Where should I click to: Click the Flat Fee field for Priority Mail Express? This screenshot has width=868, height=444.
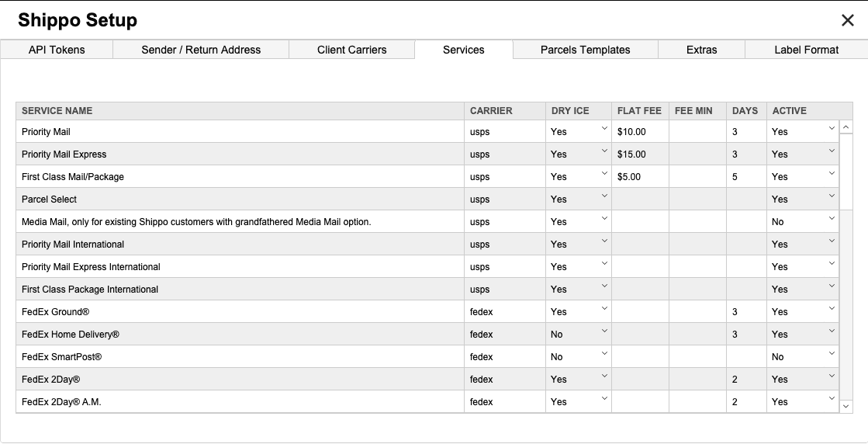(640, 154)
